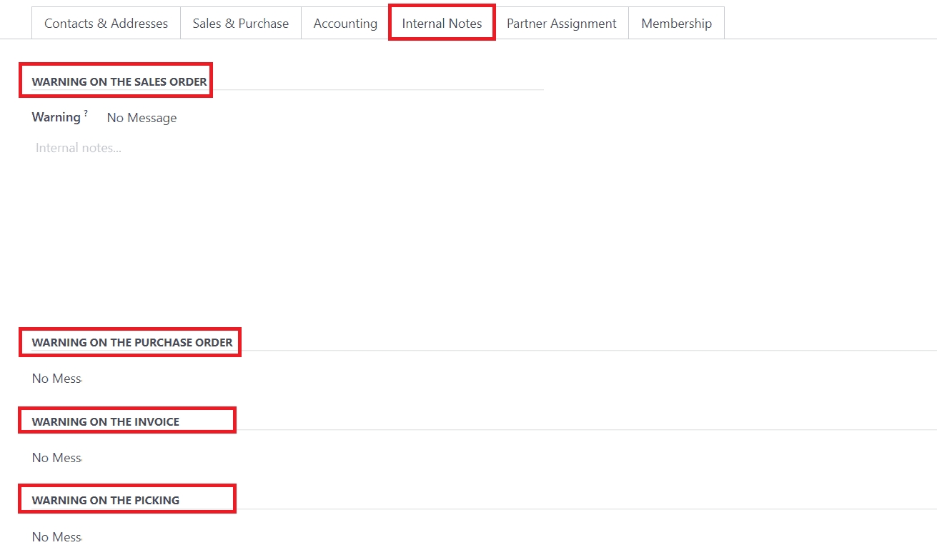
Task: Select the Warning on the Purchase Order heading
Action: click(132, 343)
